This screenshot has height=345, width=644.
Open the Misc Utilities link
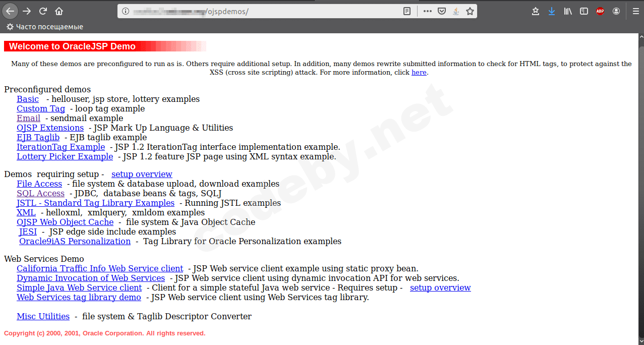43,317
